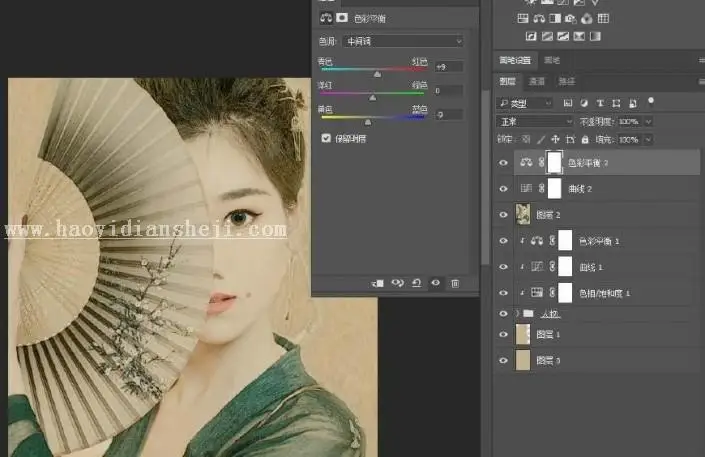Add Photo Filter adjustment icon
705x457 pixels.
point(571,18)
